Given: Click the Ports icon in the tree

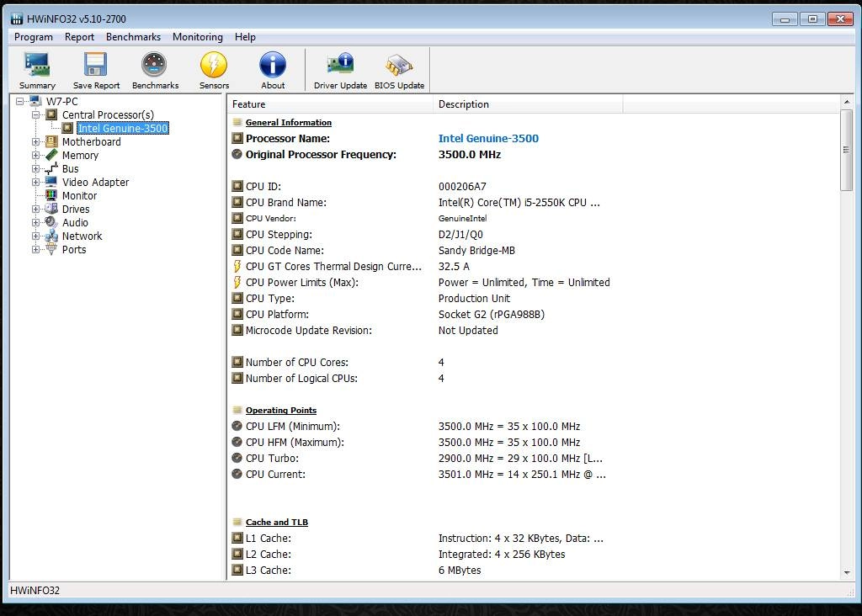Looking at the screenshot, I should pyautogui.click(x=51, y=249).
